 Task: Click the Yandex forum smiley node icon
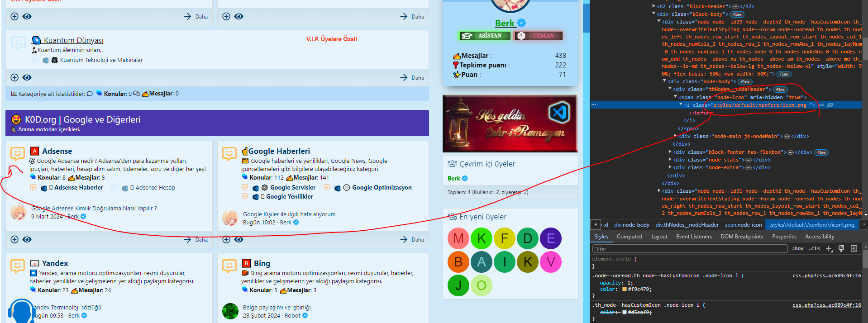pyautogui.click(x=18, y=266)
